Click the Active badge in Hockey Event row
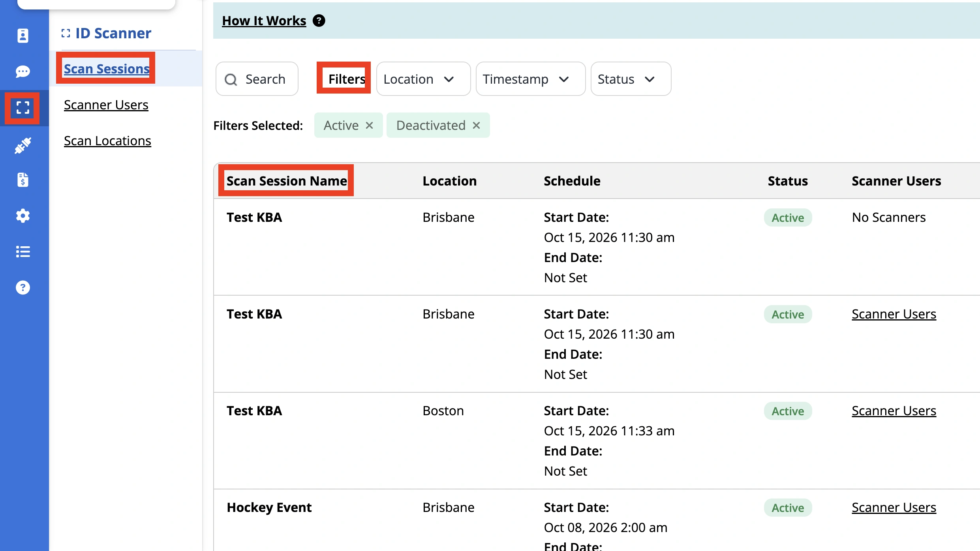 788,508
